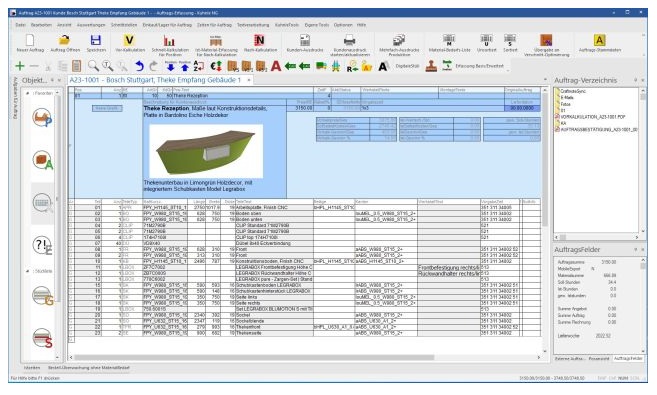Start Nach-Kalkulation with the red N icon
This screenshot has height=395, width=657.
pos(260,44)
